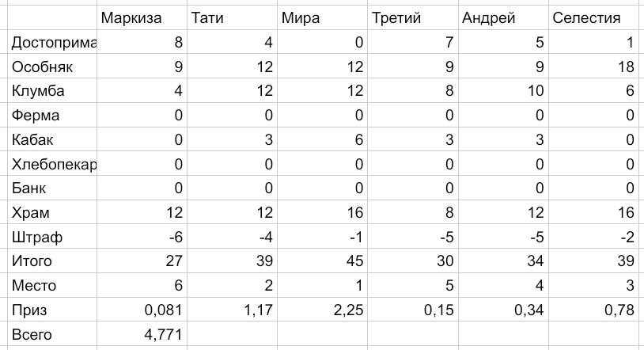This screenshot has width=644, height=350.
Task: Select the Всего total value 4,771
Action: [142, 334]
